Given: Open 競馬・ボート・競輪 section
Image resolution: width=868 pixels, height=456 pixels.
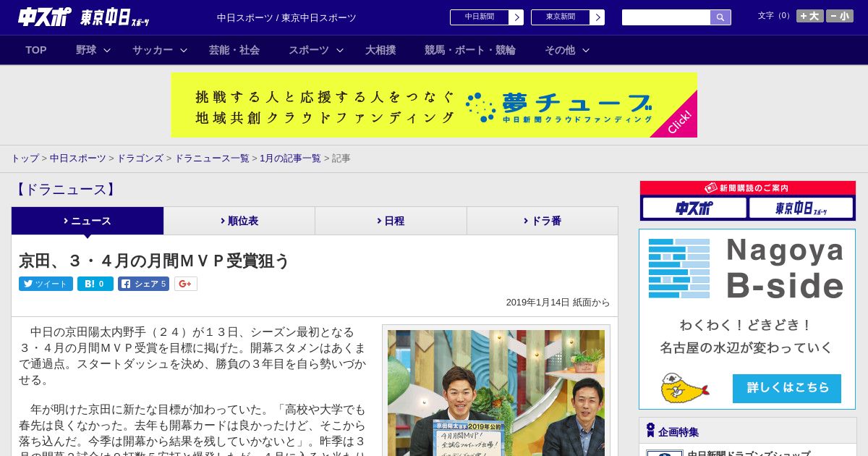Looking at the screenshot, I should (470, 50).
